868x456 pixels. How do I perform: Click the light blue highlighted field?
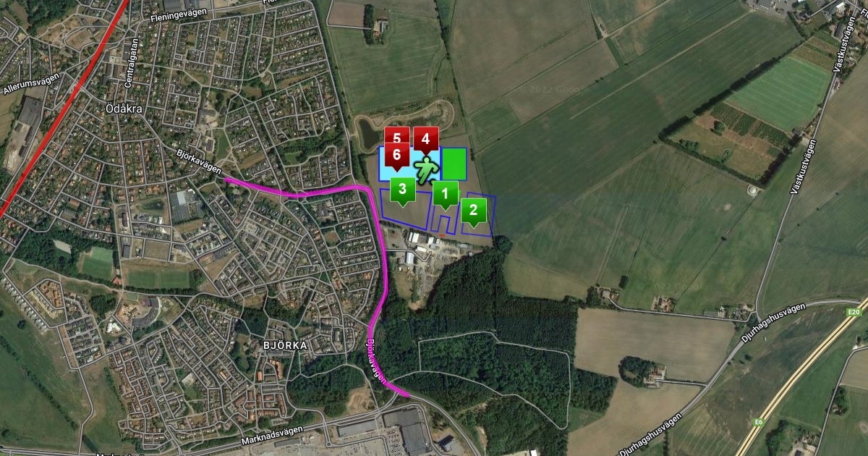tap(409, 164)
